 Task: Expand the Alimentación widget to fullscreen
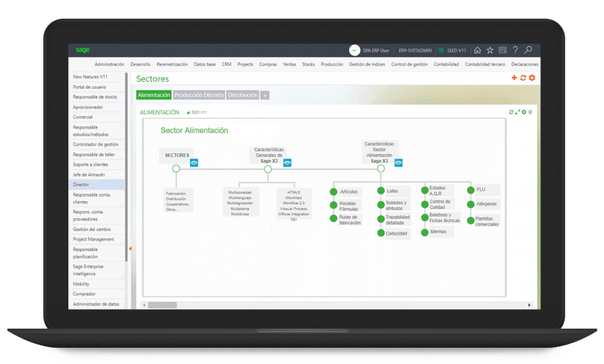pos(518,112)
